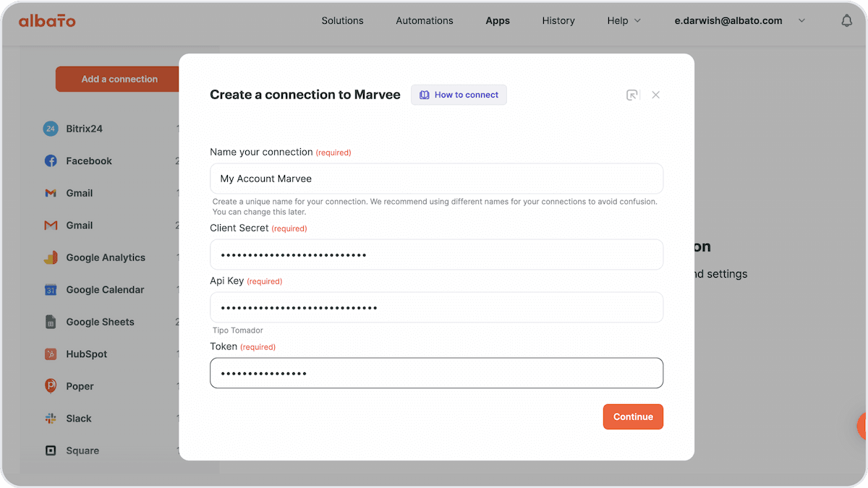Open the e.darwish@albato.com account dropdown
The width and height of the screenshot is (868, 488).
click(x=740, y=21)
